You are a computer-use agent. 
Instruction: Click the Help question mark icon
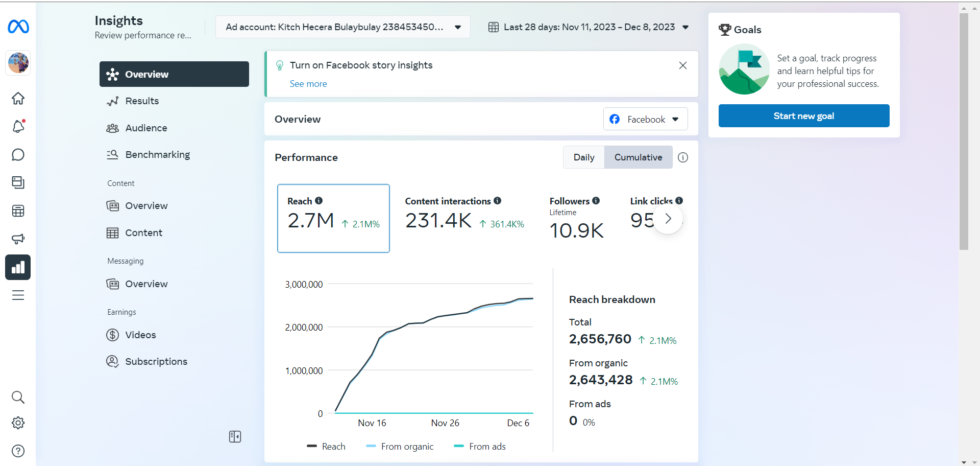click(18, 451)
